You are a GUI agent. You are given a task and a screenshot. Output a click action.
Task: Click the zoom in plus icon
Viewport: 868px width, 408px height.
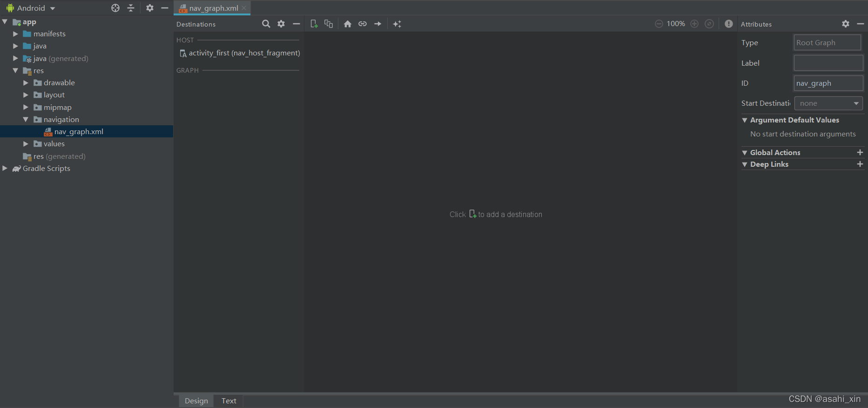pos(694,24)
